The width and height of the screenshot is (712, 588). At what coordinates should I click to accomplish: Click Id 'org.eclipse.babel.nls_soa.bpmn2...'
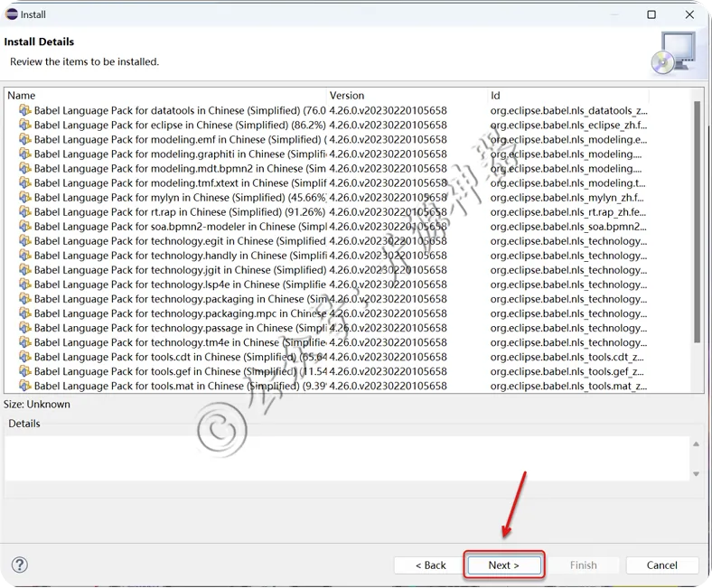coord(568,227)
